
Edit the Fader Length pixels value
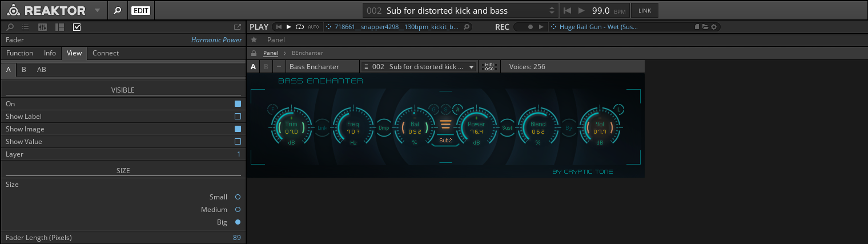tap(236, 237)
